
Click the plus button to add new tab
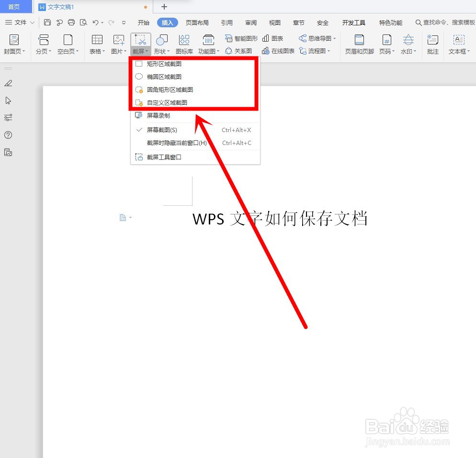(164, 7)
